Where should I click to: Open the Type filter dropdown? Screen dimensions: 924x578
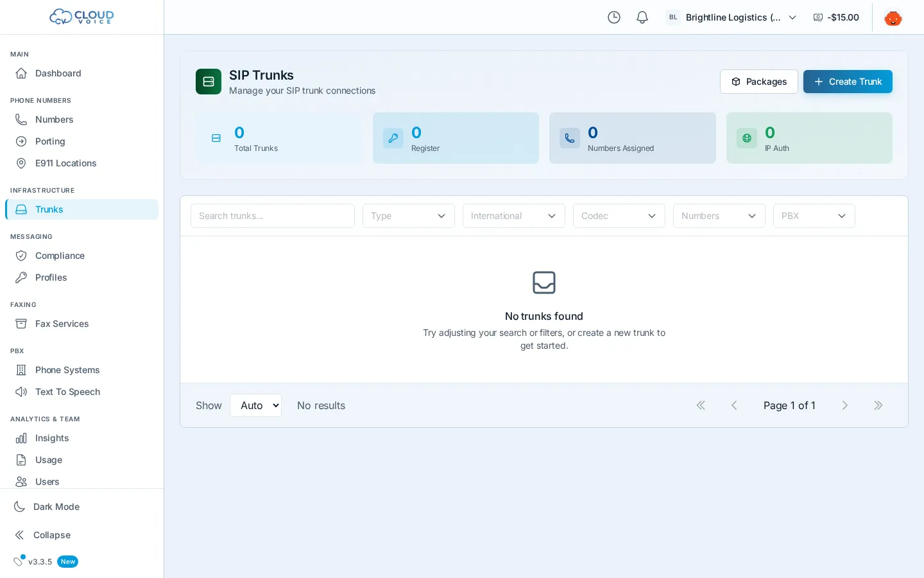[x=409, y=216]
